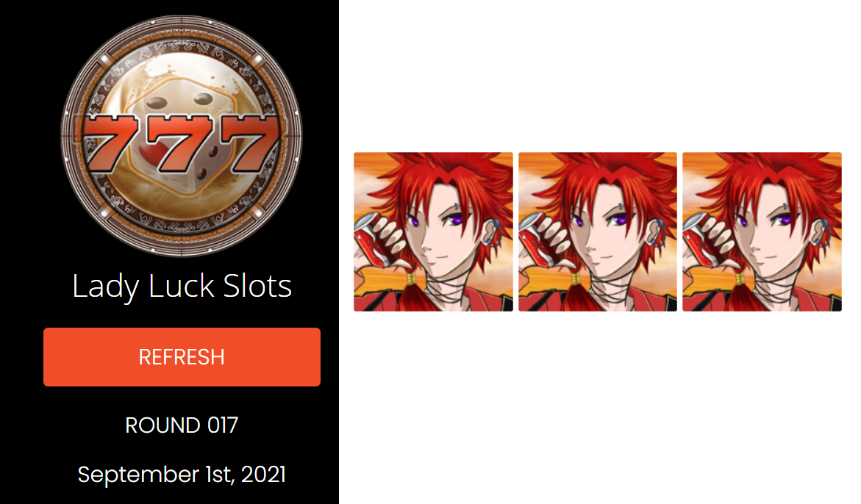Image resolution: width=861 pixels, height=504 pixels.
Task: Select the first red 7 in logo
Action: pos(110,143)
